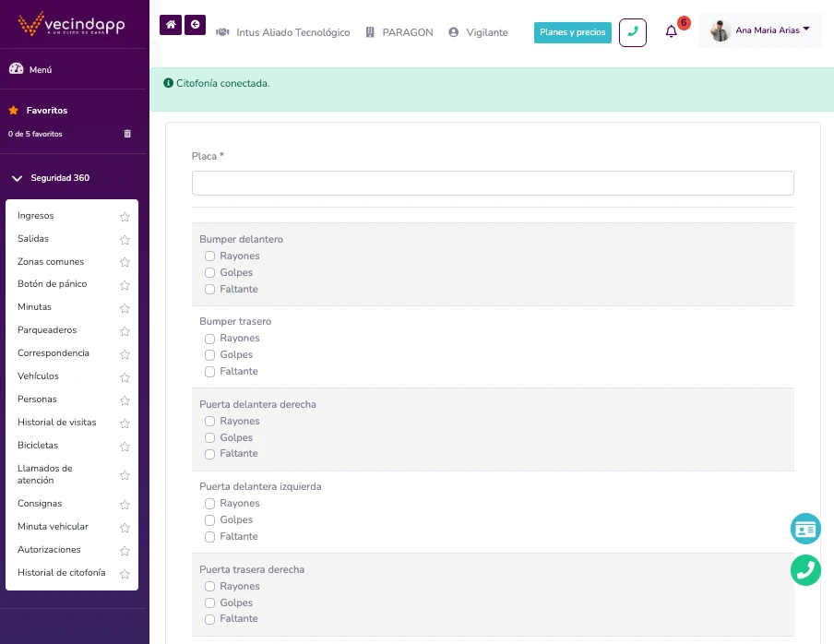
Task: Click Planes y precios button
Action: (x=572, y=32)
